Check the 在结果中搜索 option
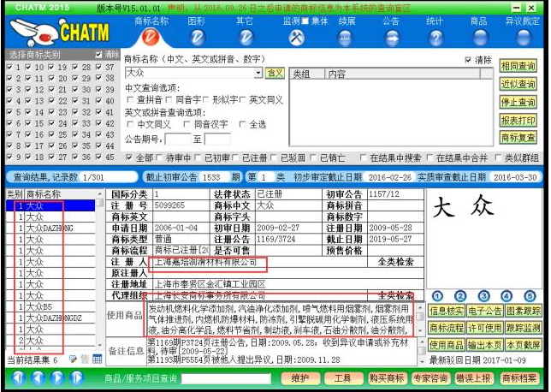551x392 pixels. point(364,157)
